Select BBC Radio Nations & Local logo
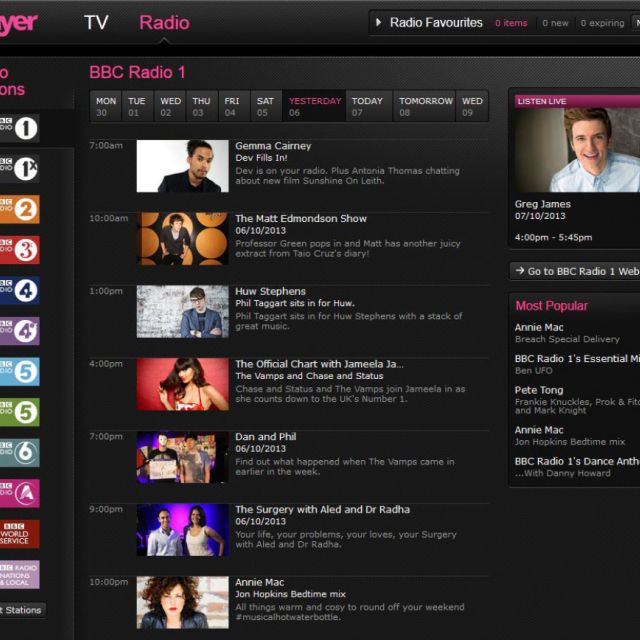Image resolution: width=640 pixels, height=640 pixels. (20, 574)
